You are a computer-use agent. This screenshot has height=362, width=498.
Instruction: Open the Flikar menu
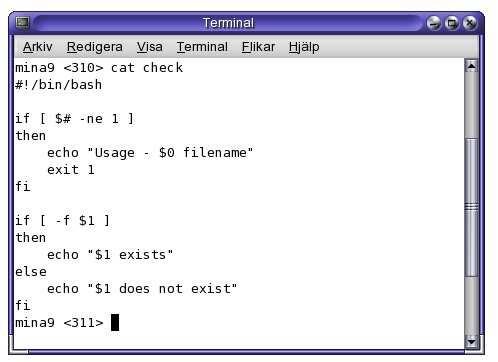click(258, 47)
